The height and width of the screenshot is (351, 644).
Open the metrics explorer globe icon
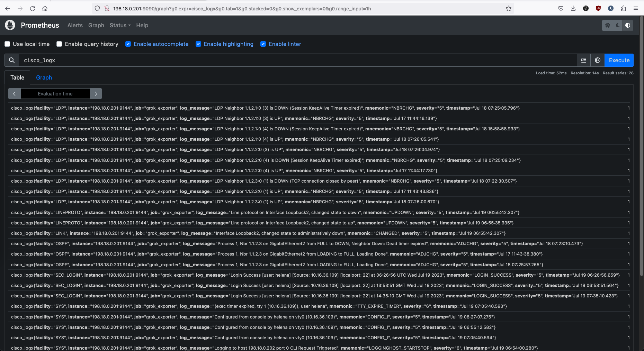click(598, 60)
